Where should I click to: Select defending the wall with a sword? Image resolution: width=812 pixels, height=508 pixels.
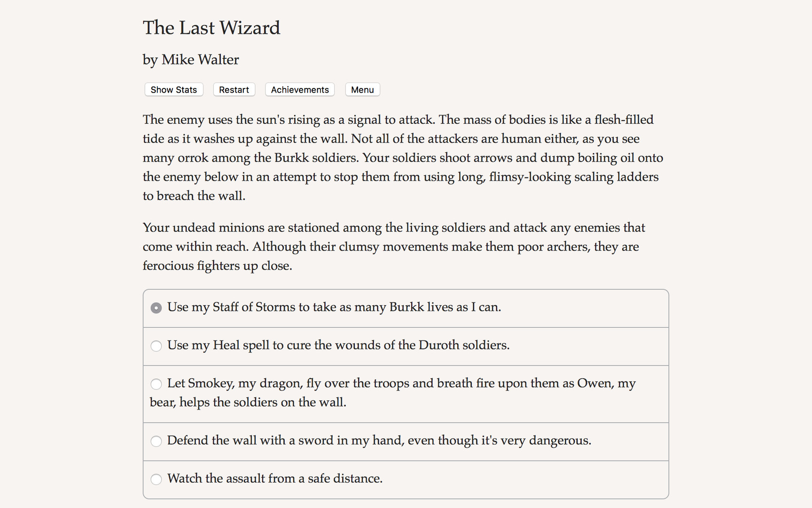156,441
